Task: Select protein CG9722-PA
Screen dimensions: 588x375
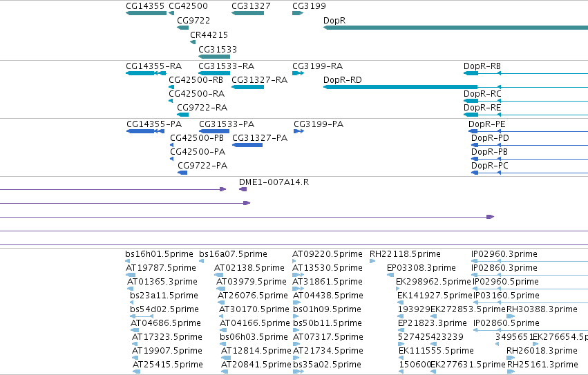Action: [182, 173]
